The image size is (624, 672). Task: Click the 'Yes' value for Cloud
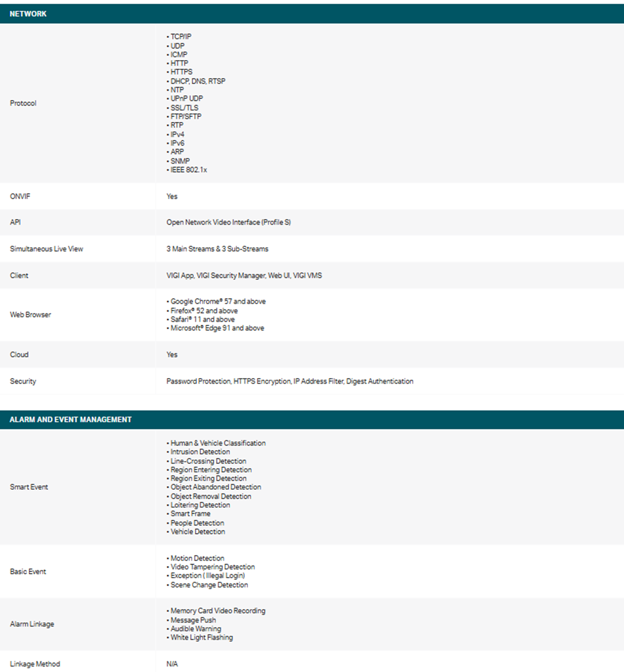pos(172,355)
